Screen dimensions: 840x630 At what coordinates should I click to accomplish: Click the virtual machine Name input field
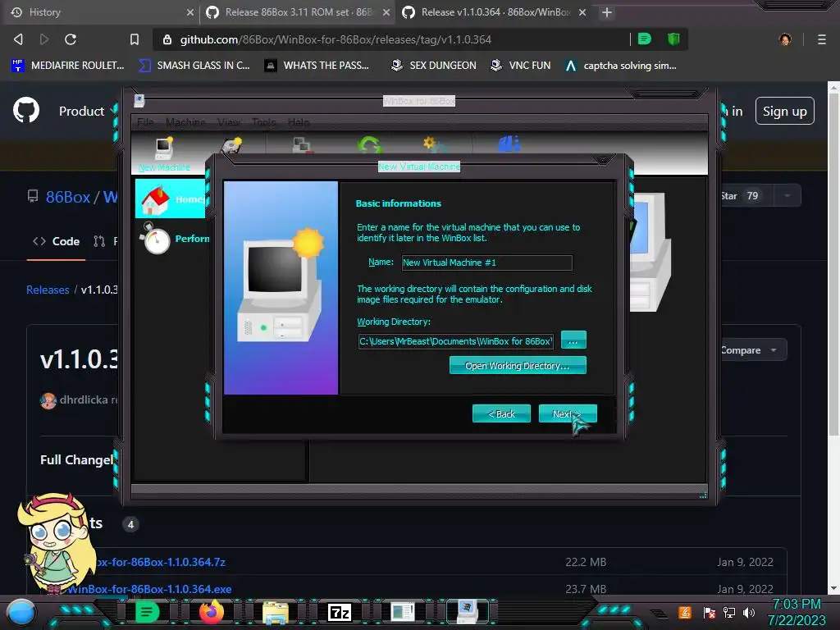coord(487,262)
